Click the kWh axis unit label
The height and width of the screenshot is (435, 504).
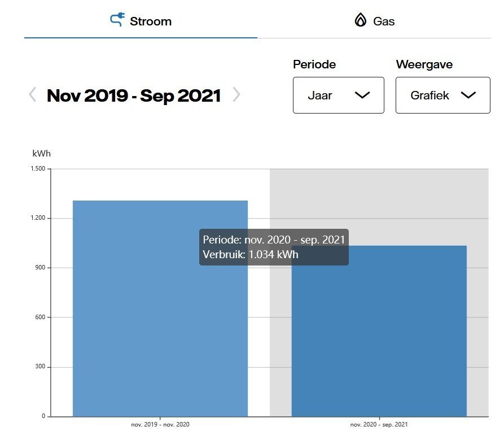click(x=42, y=153)
